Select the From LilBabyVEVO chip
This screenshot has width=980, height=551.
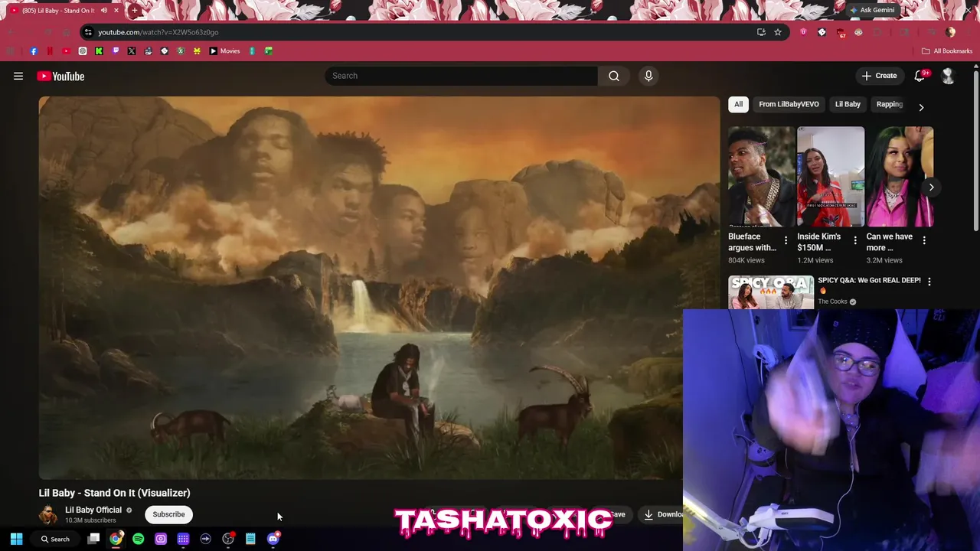(789, 104)
